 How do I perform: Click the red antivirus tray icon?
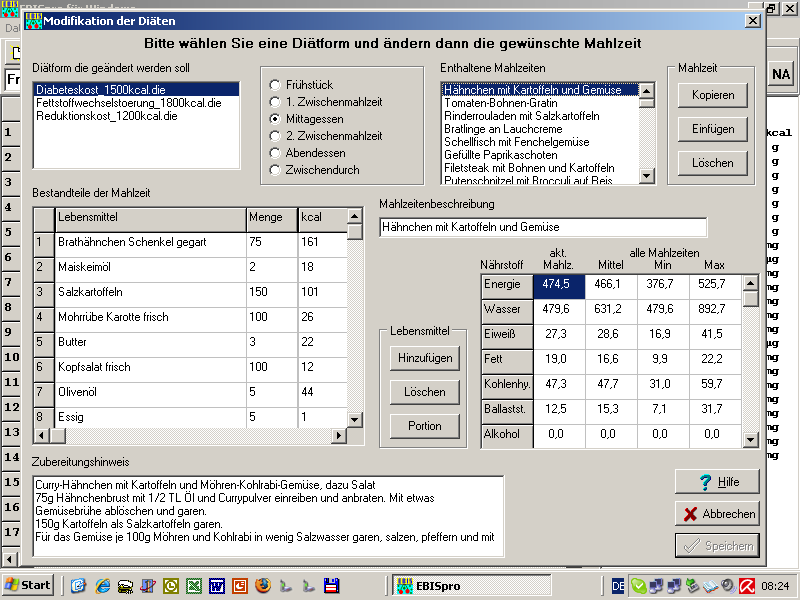(x=747, y=585)
